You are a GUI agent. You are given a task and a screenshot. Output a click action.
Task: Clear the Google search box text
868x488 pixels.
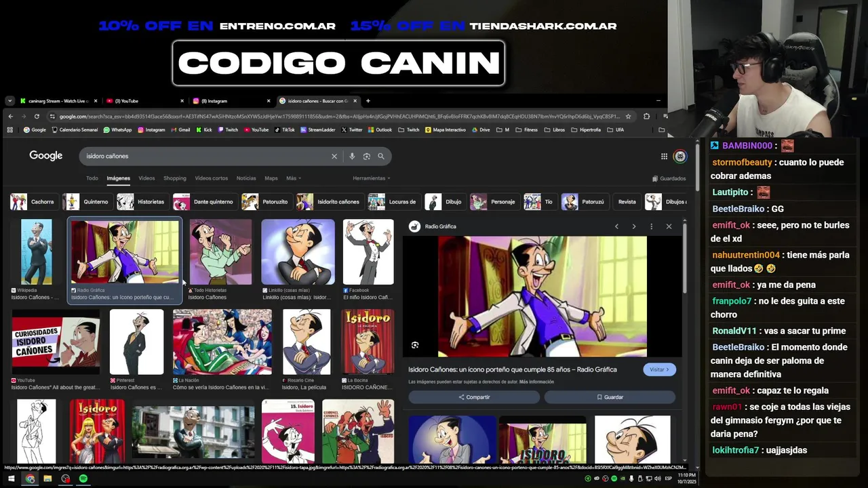tap(334, 156)
